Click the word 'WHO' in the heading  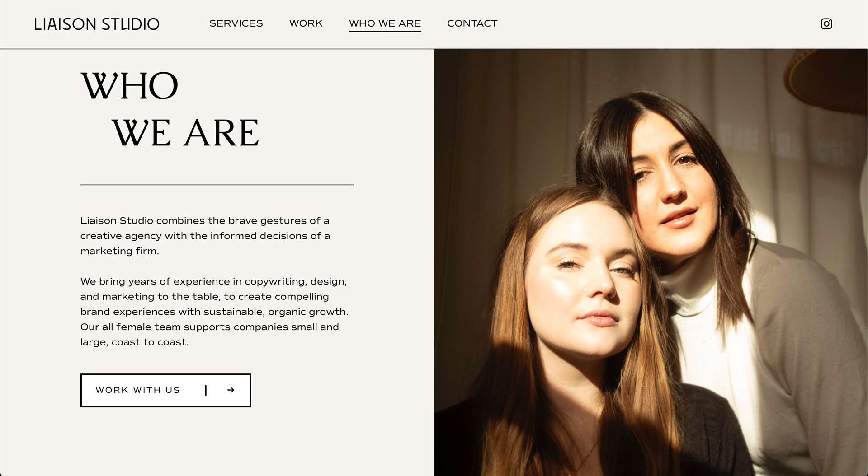click(x=129, y=85)
